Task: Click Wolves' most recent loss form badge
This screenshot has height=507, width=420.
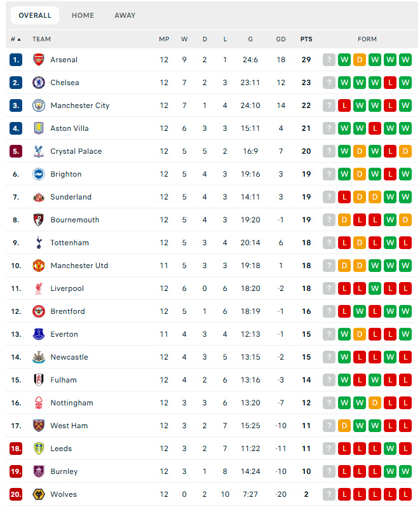Action: (405, 494)
